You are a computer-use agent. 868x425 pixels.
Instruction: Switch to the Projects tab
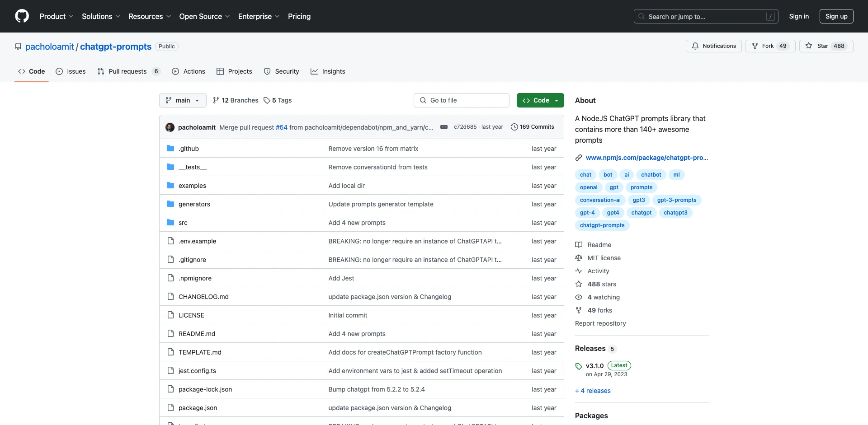point(234,71)
